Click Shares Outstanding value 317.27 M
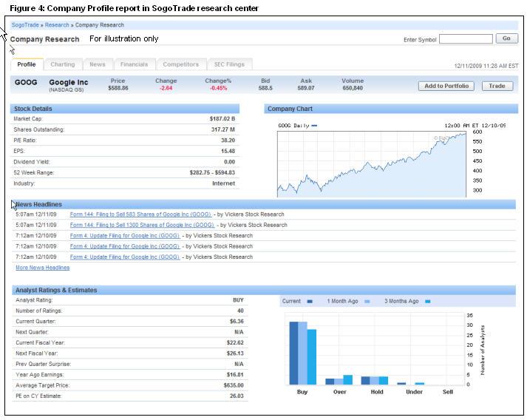Image resolution: width=527 pixels, height=420 pixels. [x=222, y=129]
